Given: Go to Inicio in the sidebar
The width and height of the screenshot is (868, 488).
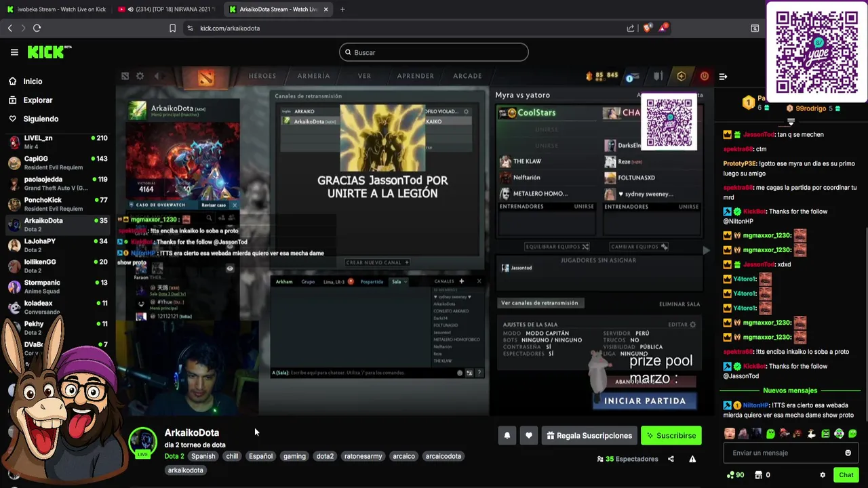Looking at the screenshot, I should (x=33, y=81).
